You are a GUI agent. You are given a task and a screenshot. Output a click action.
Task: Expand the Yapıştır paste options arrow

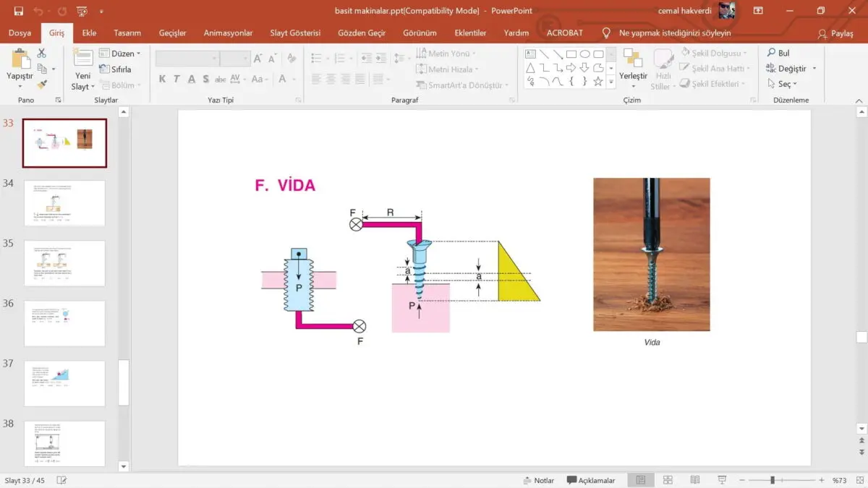coord(20,85)
